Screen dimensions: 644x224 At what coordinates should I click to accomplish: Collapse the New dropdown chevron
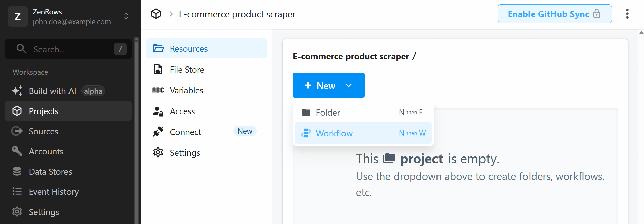[349, 85]
